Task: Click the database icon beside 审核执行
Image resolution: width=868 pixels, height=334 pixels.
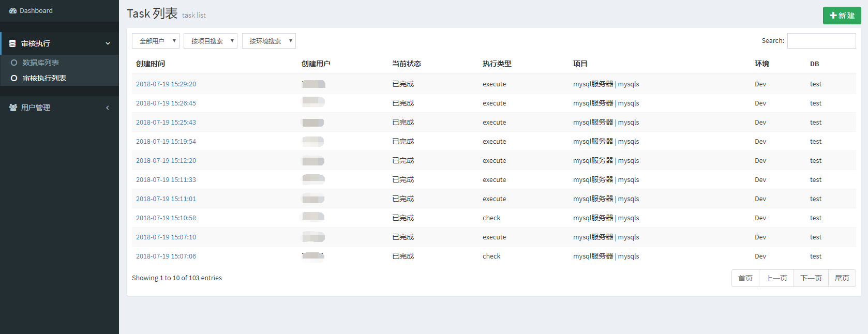Action: (x=12, y=43)
